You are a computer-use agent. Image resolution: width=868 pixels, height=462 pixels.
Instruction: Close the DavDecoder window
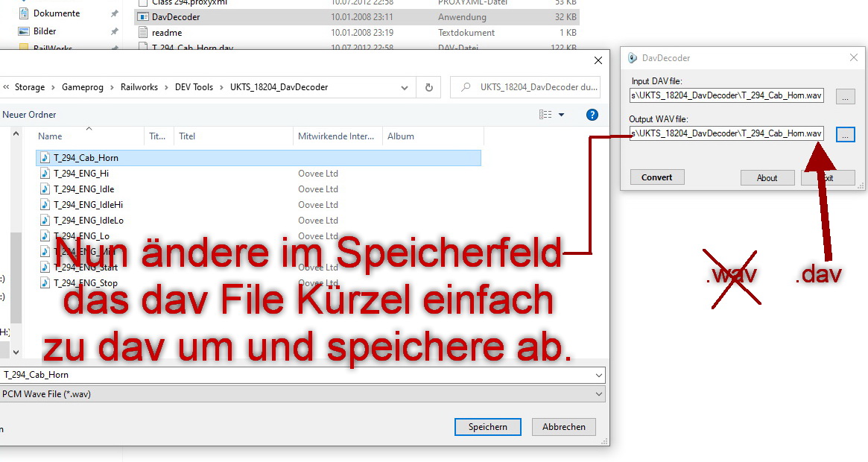(x=854, y=57)
